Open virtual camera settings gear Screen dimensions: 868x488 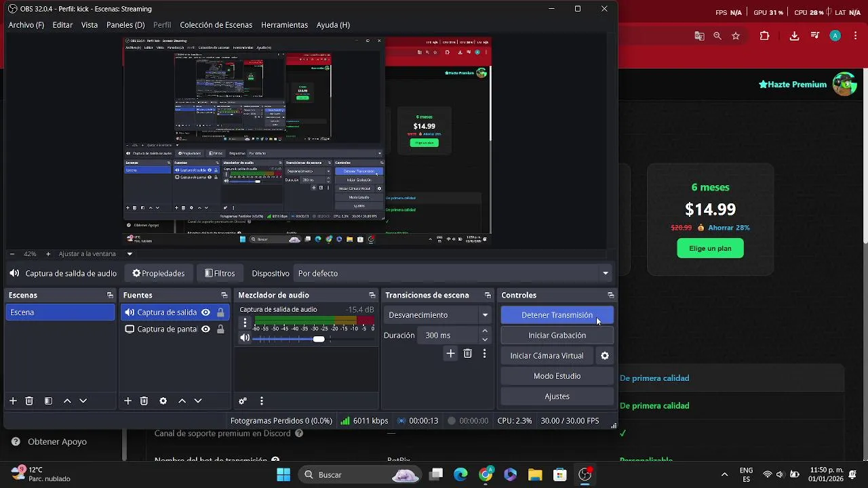pos(605,356)
